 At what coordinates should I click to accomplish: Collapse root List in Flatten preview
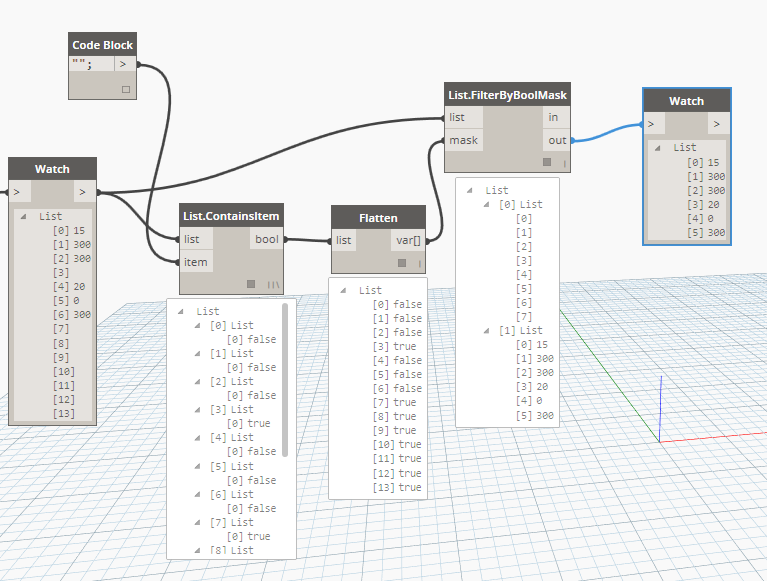tap(343, 290)
